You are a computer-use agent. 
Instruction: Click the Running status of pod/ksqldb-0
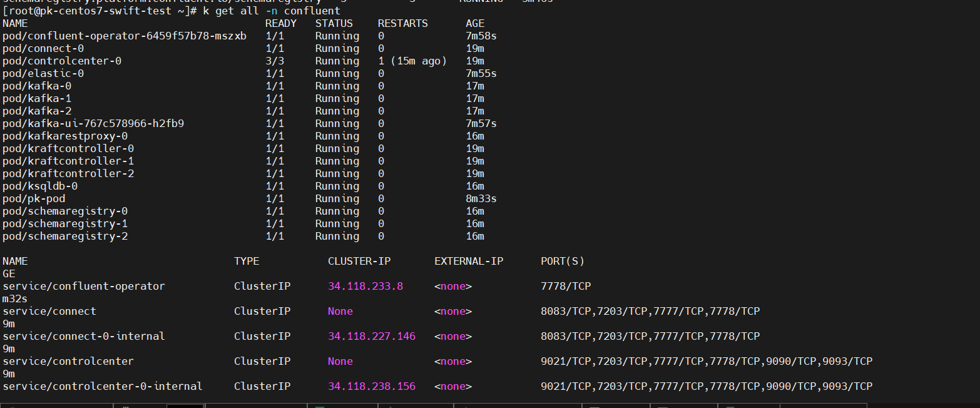pyautogui.click(x=337, y=186)
